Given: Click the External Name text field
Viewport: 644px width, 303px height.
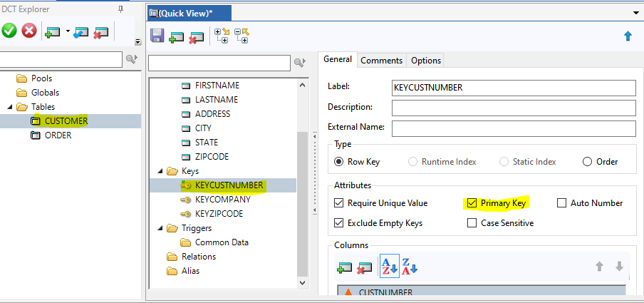Looking at the screenshot, I should coord(514,128).
